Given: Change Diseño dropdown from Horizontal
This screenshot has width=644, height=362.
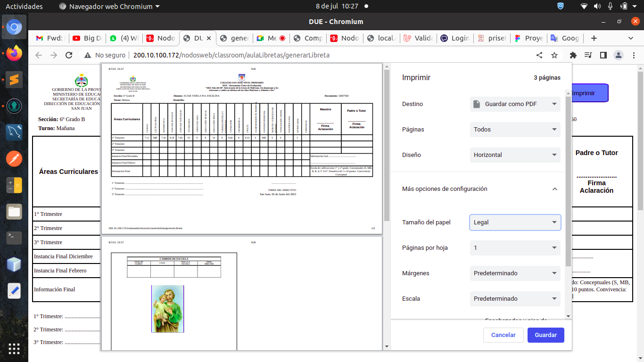Looking at the screenshot, I should tap(515, 155).
